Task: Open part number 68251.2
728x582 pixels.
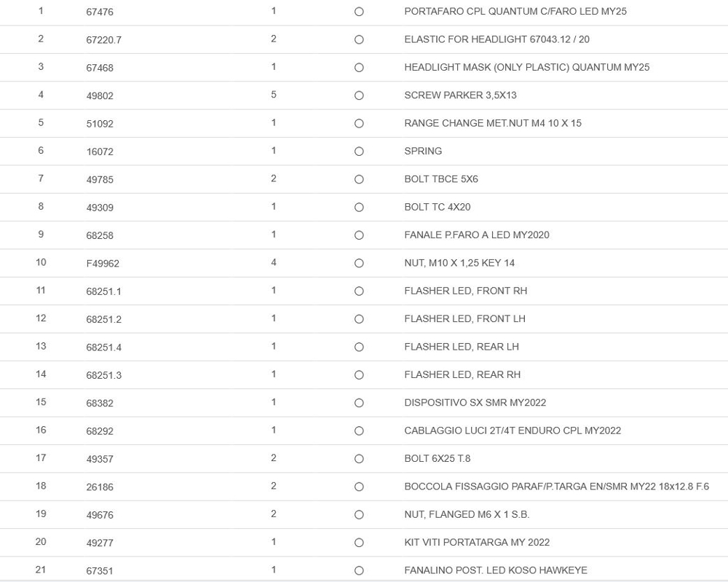Action: (x=103, y=319)
